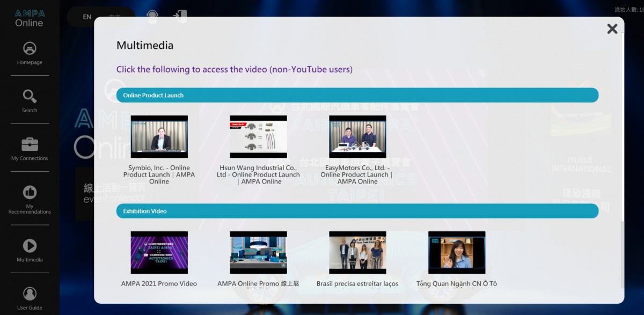Open AMPA Online Promo 線上展 title

259,283
